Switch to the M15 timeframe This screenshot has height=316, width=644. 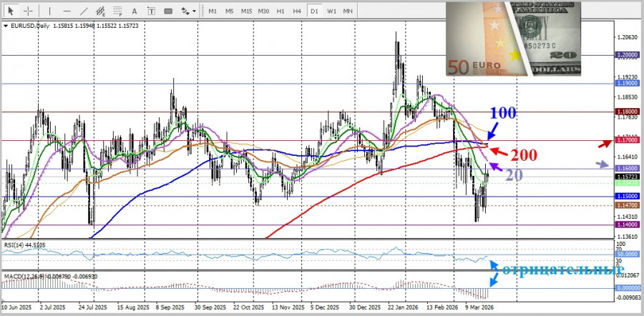[246, 11]
